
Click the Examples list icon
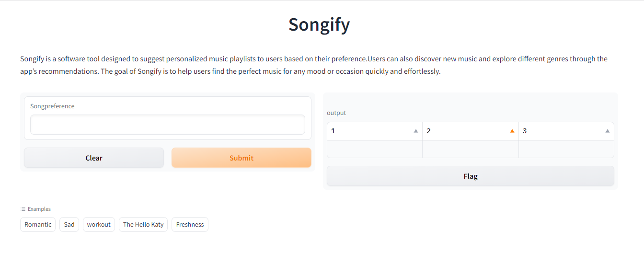pyautogui.click(x=23, y=209)
